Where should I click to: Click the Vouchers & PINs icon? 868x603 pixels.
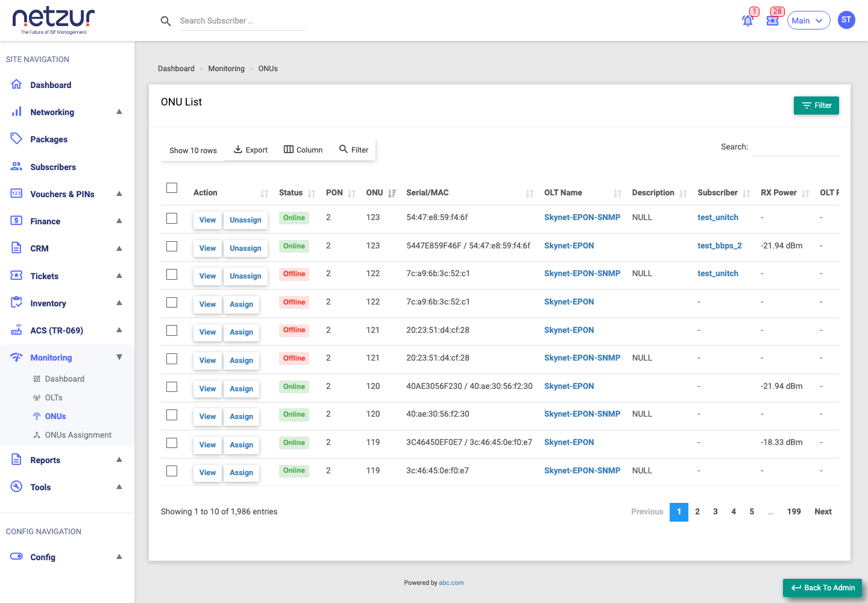(16, 194)
